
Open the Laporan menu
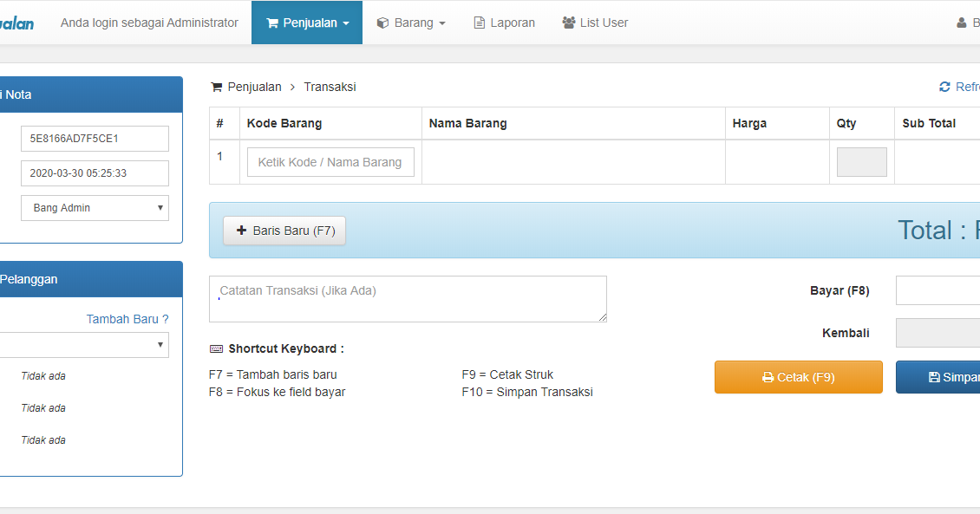503,23
